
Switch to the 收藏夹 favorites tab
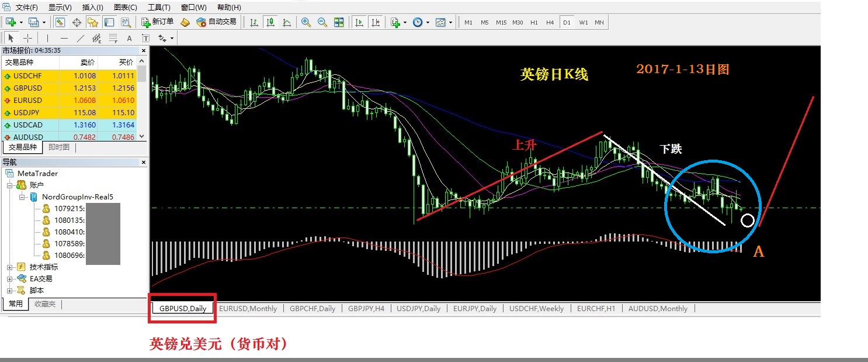[x=45, y=304]
